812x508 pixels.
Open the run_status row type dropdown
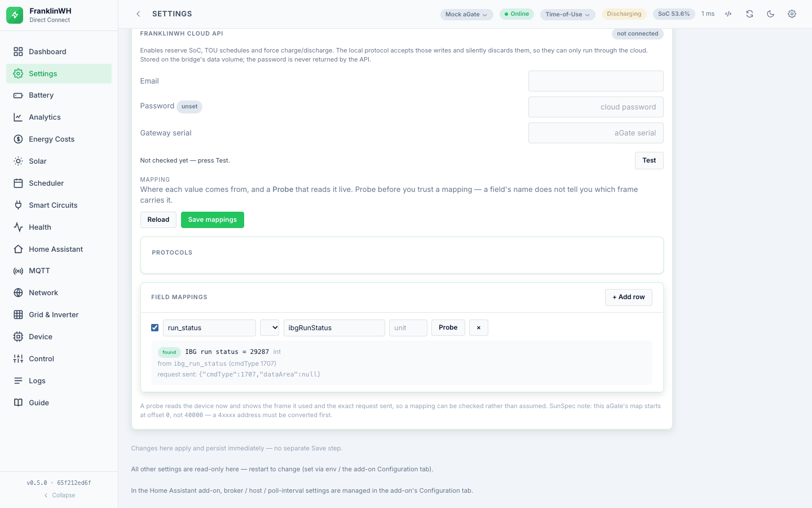[x=270, y=328]
